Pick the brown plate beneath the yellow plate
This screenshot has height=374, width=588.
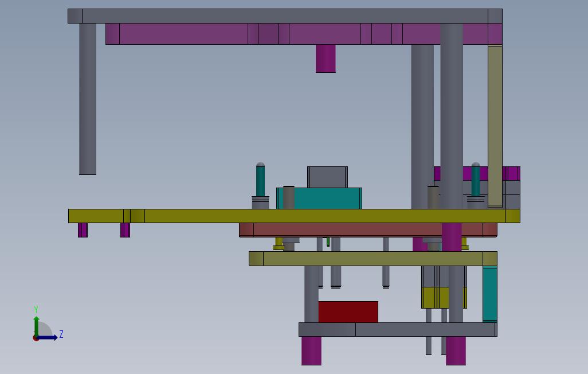pos(369,230)
